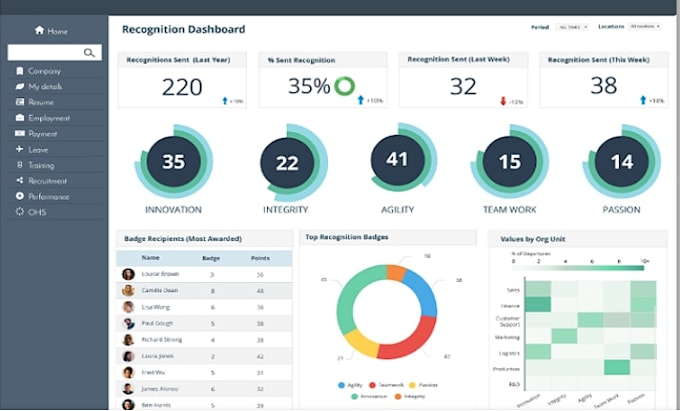Click the Innovation score circle showing 35
The width and height of the screenshot is (680, 411).
(x=173, y=162)
